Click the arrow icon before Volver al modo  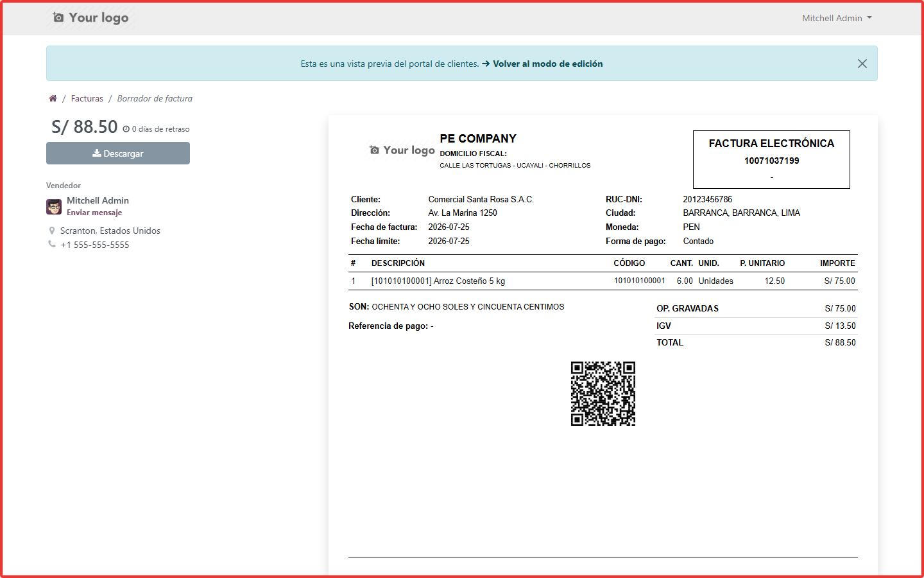click(486, 64)
